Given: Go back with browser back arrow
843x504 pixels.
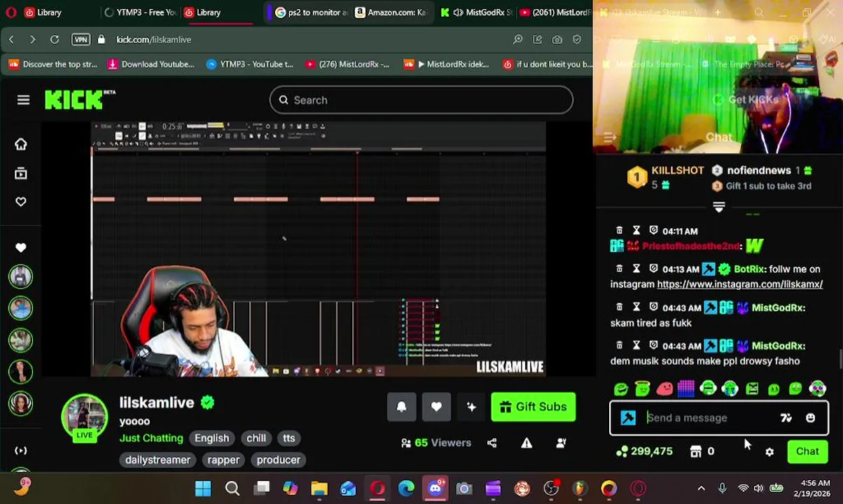Looking at the screenshot, I should pos(12,40).
